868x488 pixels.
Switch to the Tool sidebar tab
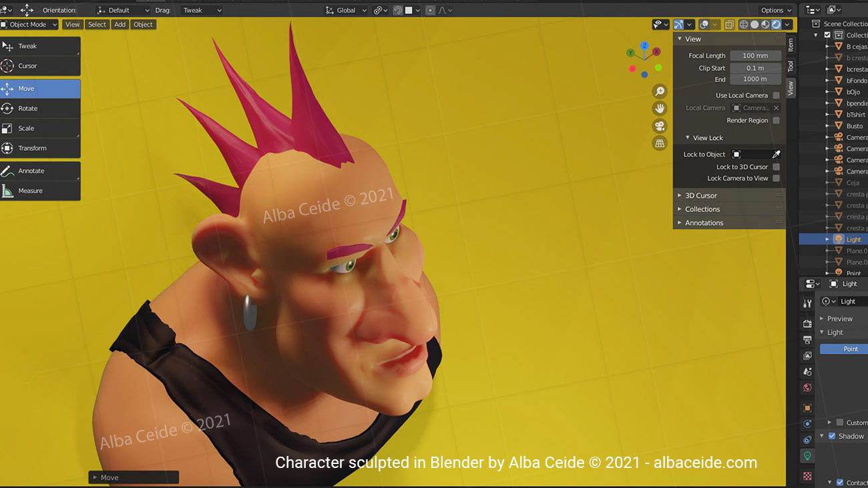[x=791, y=66]
